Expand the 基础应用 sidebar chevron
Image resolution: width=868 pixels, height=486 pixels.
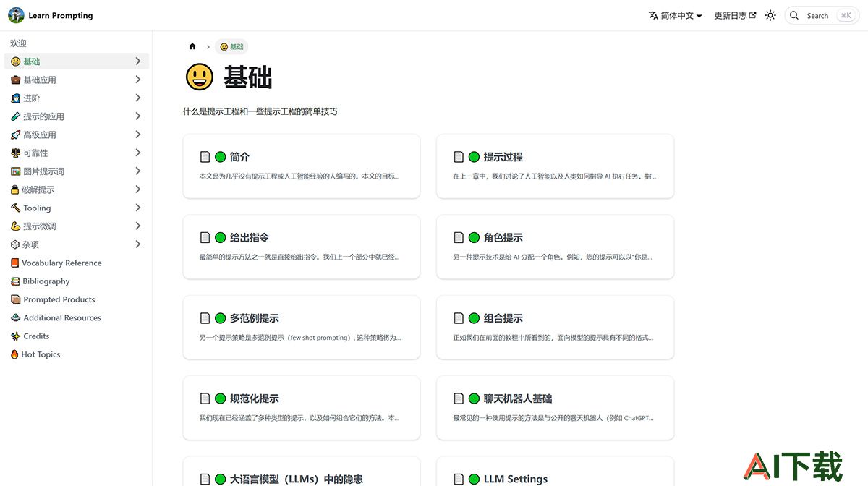(x=137, y=80)
